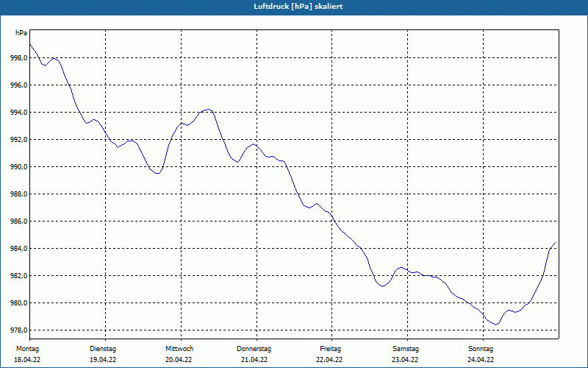
Task: Click the 992,0 y-axis value
Action: pyautogui.click(x=19, y=140)
